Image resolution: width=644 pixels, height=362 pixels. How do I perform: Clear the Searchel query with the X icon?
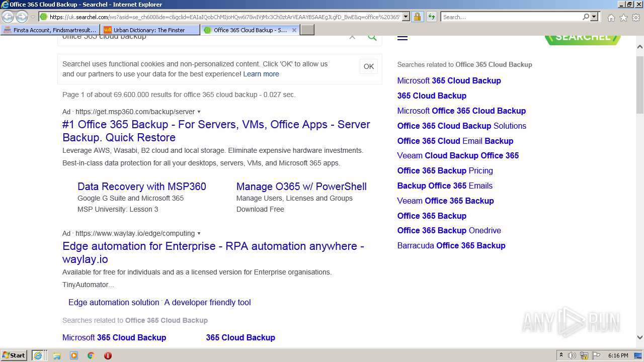tap(352, 37)
